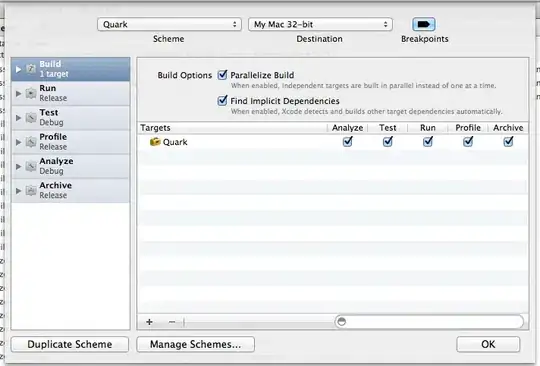Expand the Run disclosure triangle
Viewport: 540px width, 366px height.
[x=18, y=93]
